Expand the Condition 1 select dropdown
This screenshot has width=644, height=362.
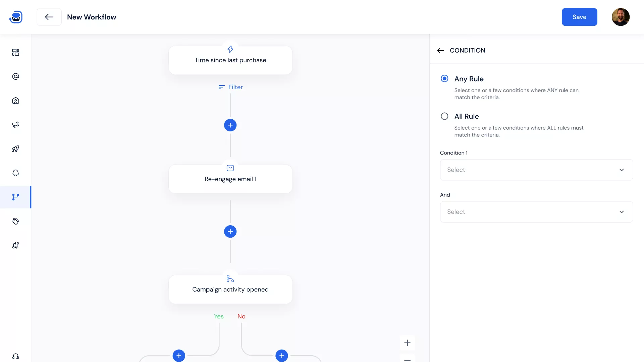coord(536,170)
